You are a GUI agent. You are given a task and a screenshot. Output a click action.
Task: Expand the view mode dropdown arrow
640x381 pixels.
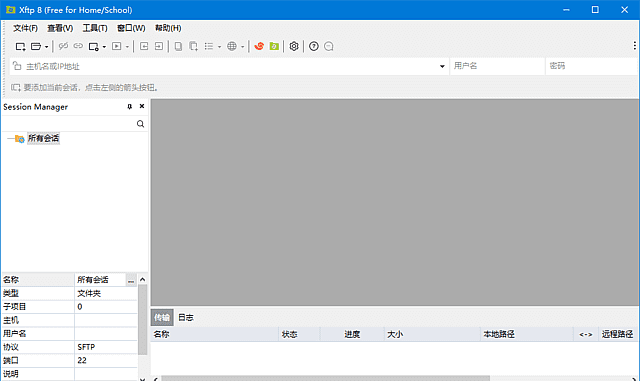point(219,47)
